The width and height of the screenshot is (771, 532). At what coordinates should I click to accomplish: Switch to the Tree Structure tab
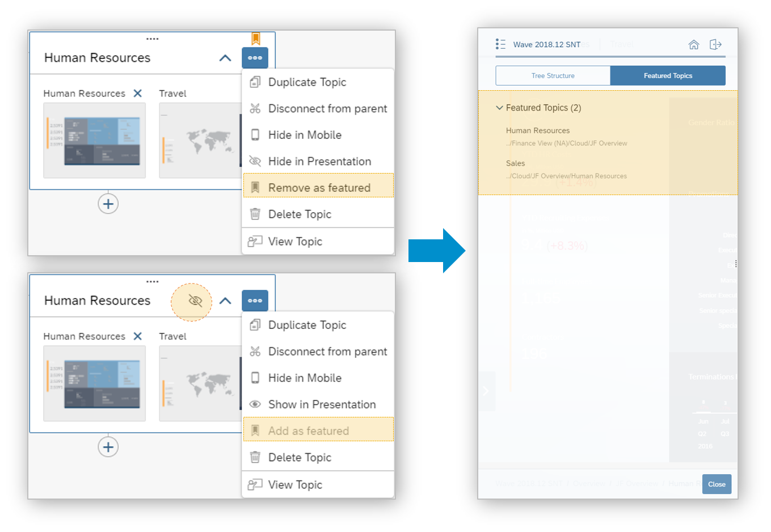click(553, 75)
